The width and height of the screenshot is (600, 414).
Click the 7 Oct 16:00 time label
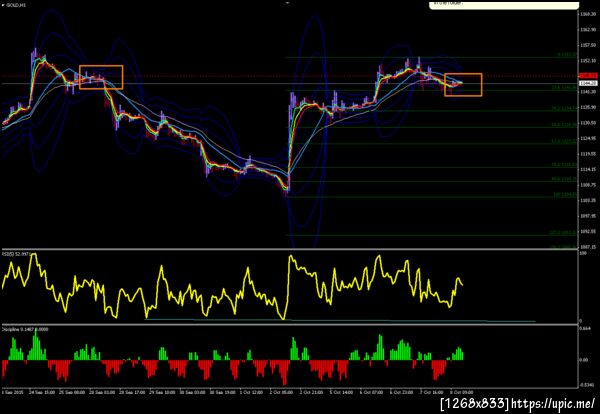click(x=431, y=393)
